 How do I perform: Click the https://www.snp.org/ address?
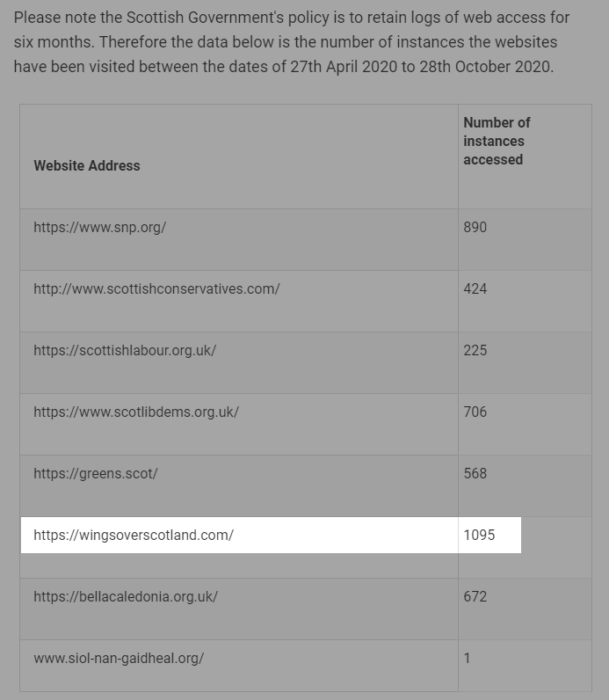point(100,227)
